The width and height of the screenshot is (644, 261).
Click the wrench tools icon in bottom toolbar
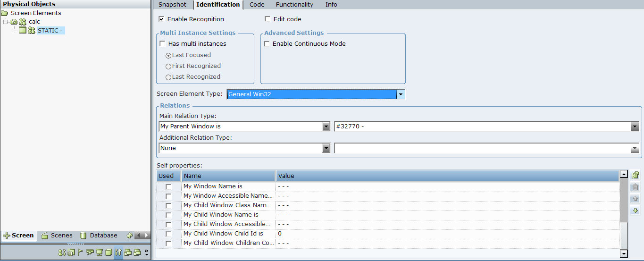pyautogui.click(x=118, y=253)
